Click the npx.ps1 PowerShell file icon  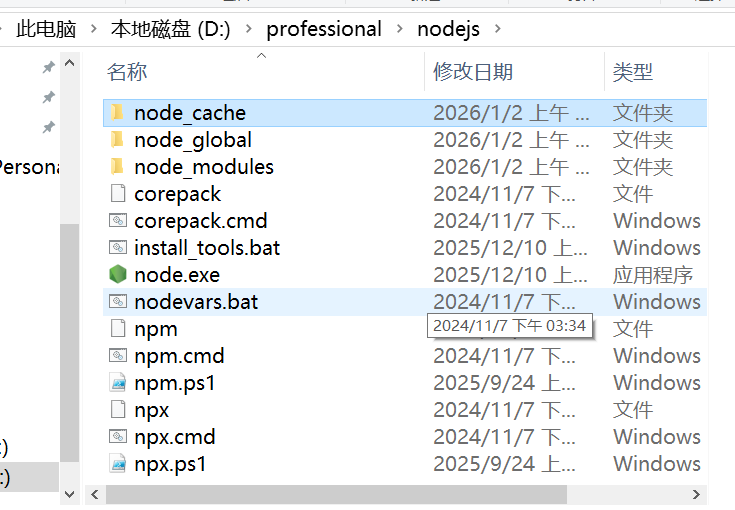point(118,464)
